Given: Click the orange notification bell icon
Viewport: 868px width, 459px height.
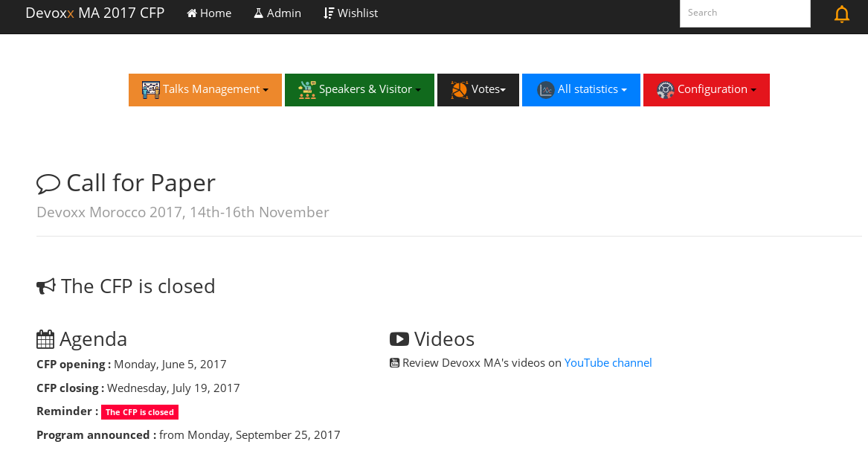Looking at the screenshot, I should (841, 14).
